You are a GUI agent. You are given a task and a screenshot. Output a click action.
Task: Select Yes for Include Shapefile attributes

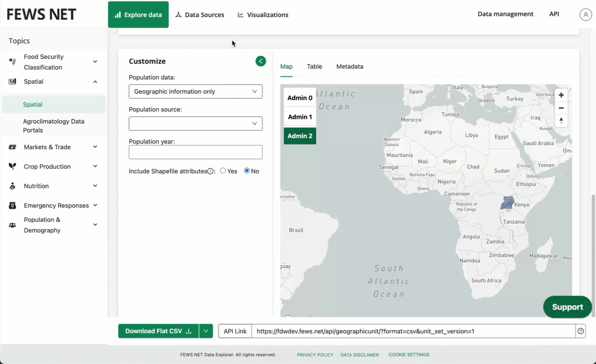point(223,171)
